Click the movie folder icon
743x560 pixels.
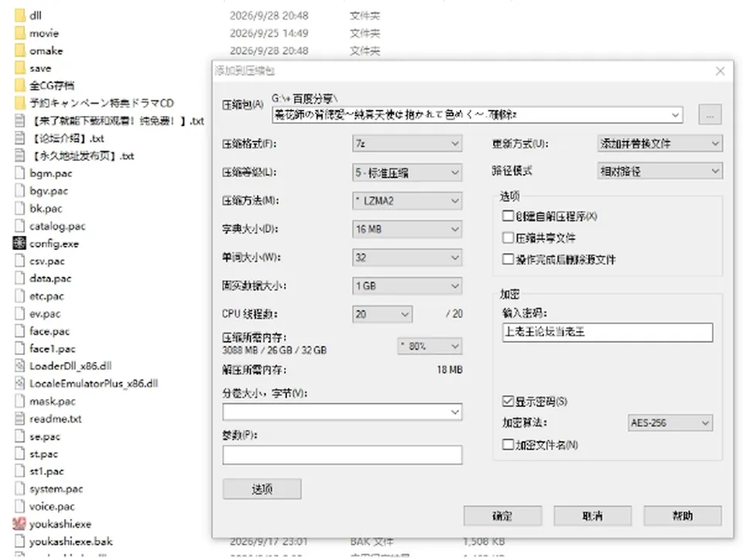[x=20, y=33]
